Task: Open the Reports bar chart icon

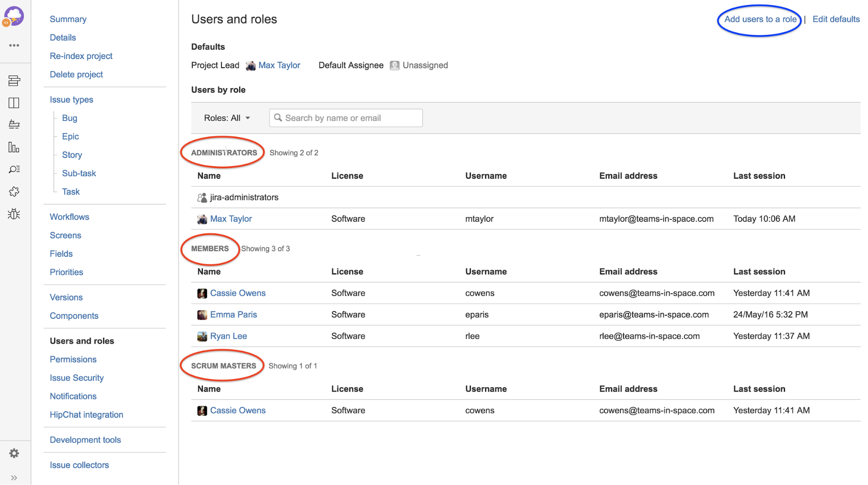Action: click(x=14, y=147)
